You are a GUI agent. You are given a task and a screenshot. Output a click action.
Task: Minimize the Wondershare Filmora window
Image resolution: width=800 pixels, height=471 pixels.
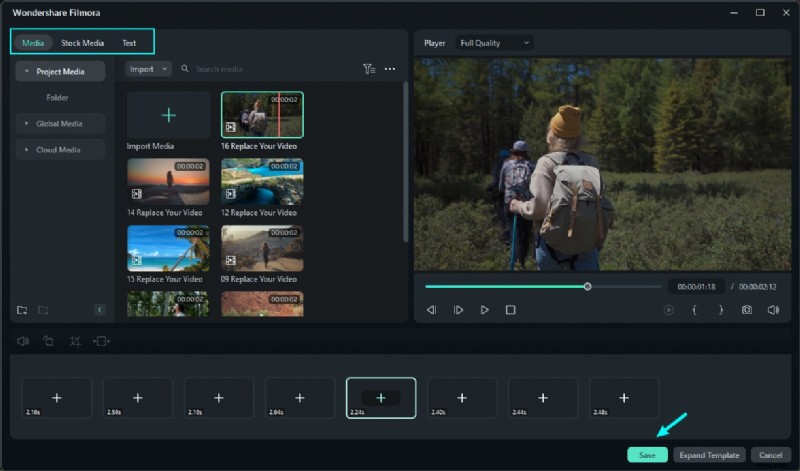(734, 13)
